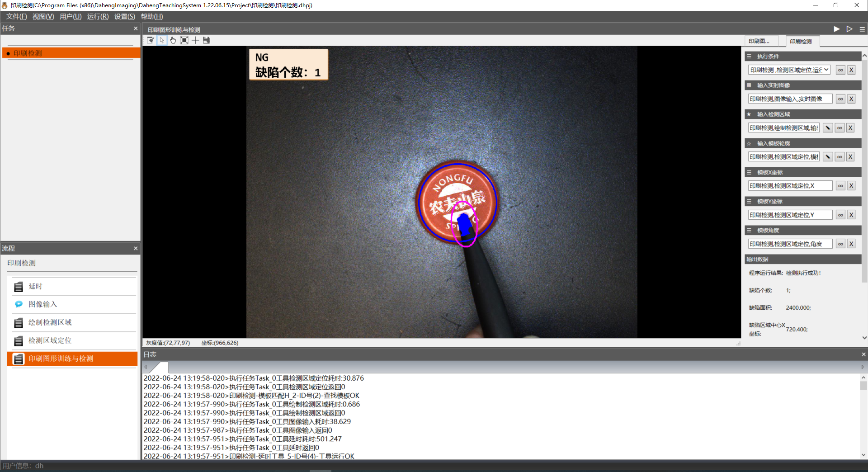868x472 pixels.
Task: Click X button for 输入检测区域 row
Action: click(x=850, y=128)
